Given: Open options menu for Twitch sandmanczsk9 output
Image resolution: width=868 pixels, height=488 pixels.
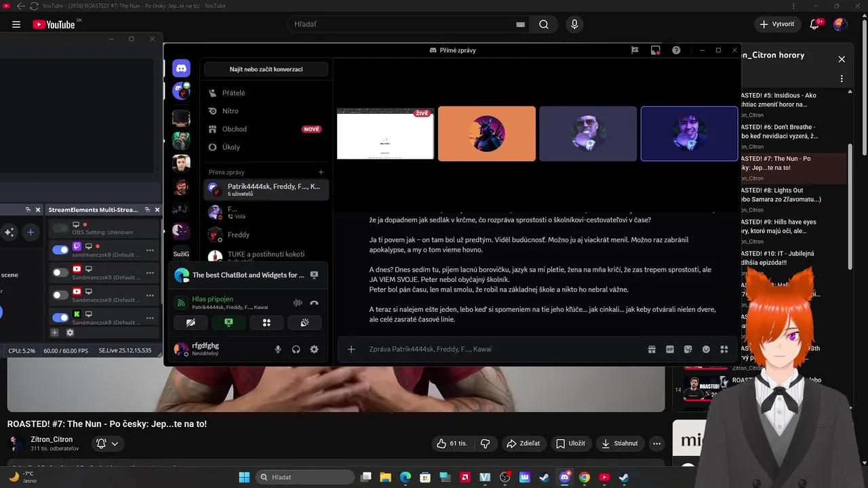Looking at the screenshot, I should click(150, 250).
